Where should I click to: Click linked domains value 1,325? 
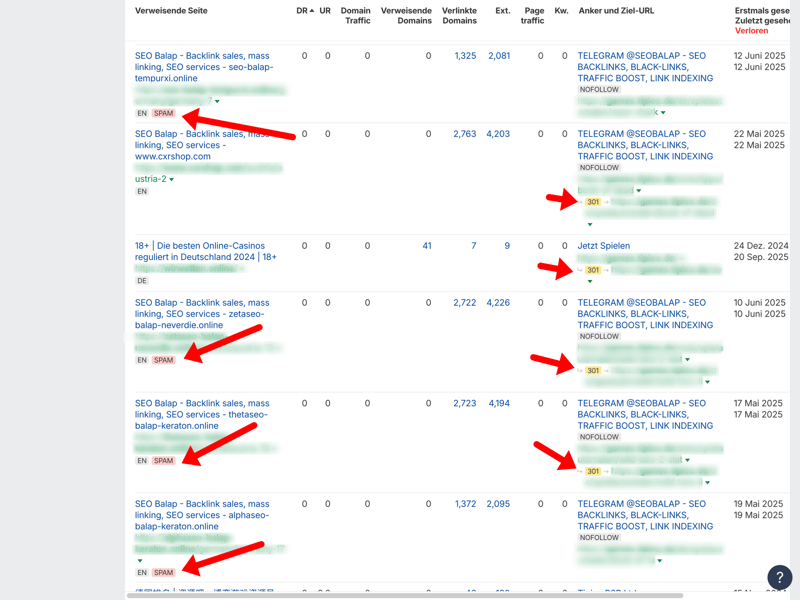[x=465, y=56]
